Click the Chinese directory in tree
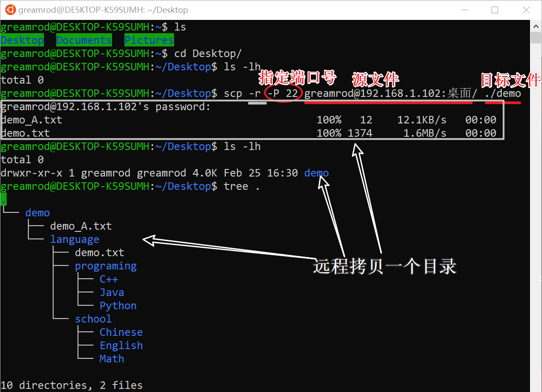This screenshot has height=392, width=542. (121, 332)
